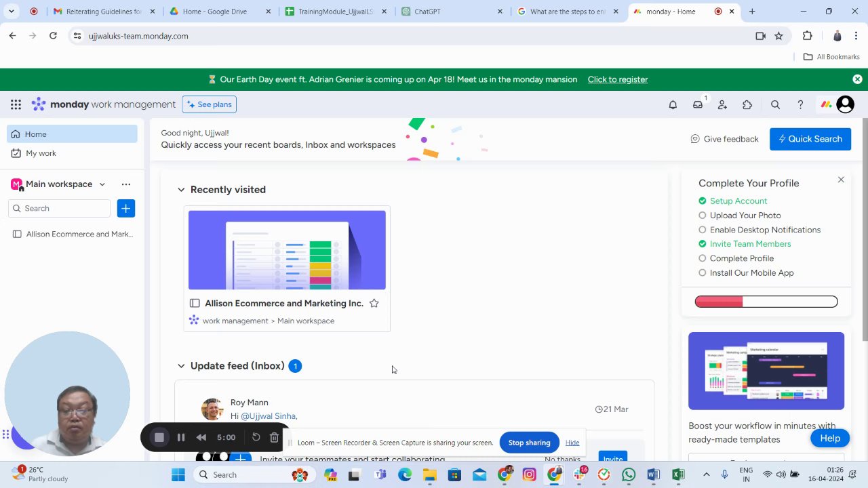Select the Upload Your Photo step
Image resolution: width=868 pixels, height=488 pixels.
click(739, 216)
